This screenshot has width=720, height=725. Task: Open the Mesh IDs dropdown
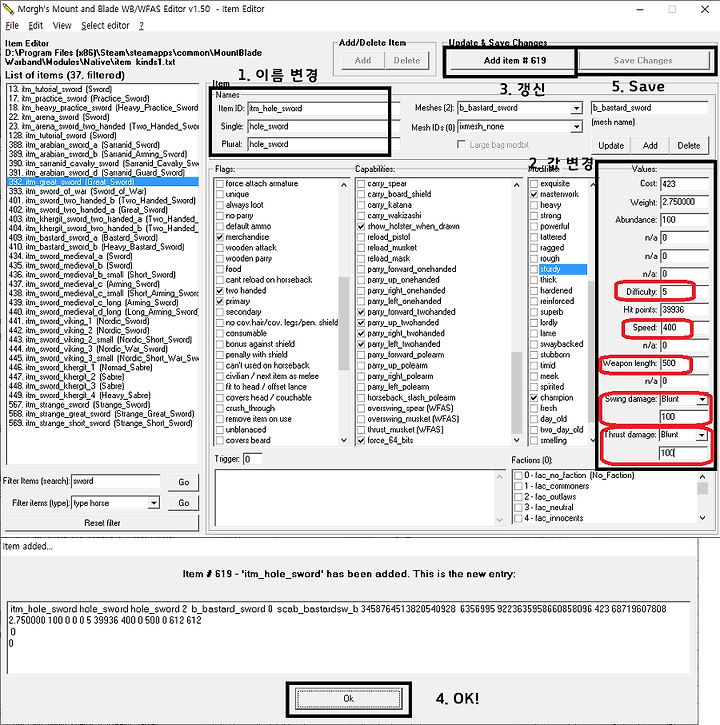(576, 127)
